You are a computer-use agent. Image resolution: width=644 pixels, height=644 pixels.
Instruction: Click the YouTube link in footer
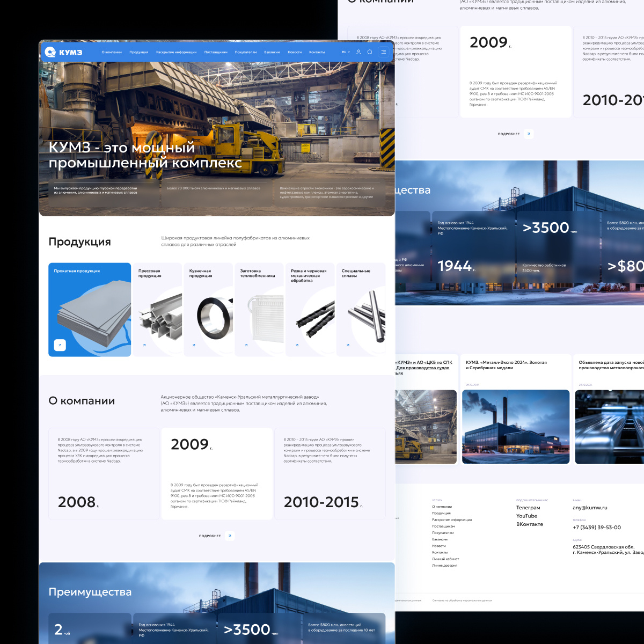pos(526,516)
